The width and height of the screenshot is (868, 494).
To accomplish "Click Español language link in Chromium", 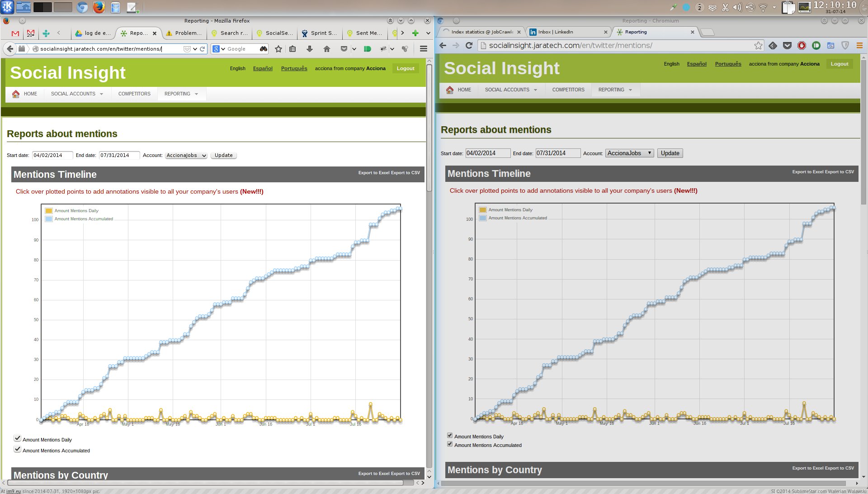I will [x=696, y=64].
